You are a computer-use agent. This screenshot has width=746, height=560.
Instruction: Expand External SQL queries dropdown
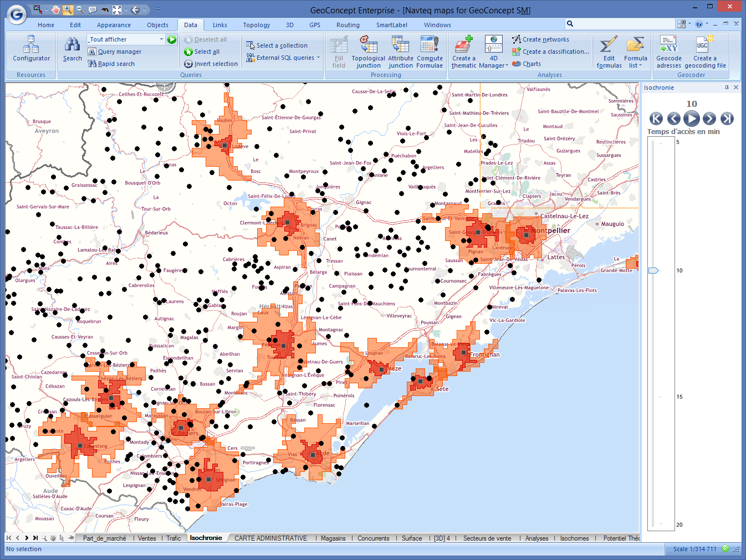[x=318, y=58]
